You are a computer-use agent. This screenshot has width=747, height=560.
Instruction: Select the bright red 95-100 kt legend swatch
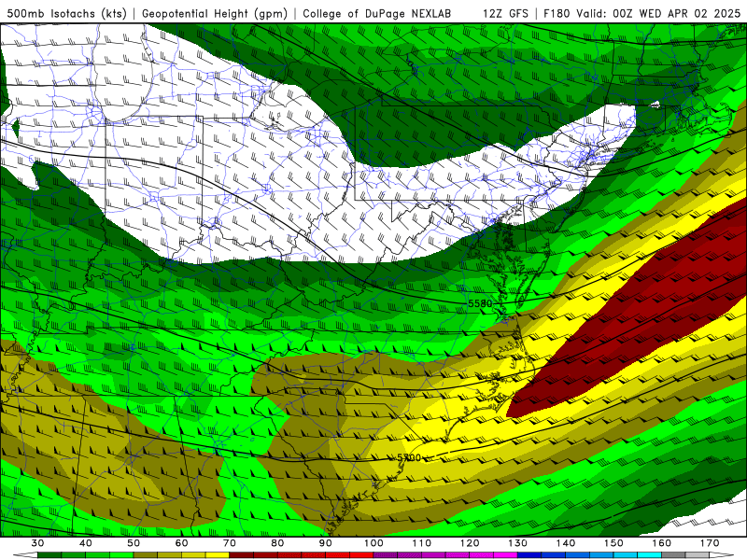tap(361, 555)
